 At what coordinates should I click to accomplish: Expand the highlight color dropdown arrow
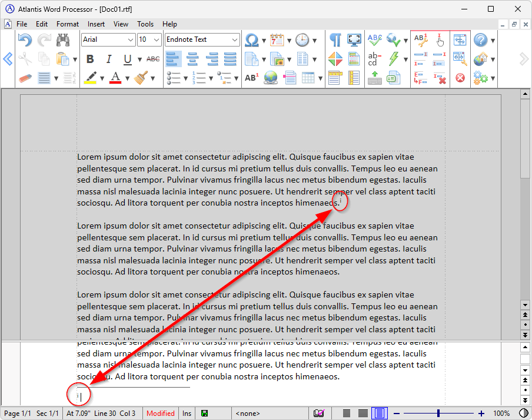[x=102, y=78]
